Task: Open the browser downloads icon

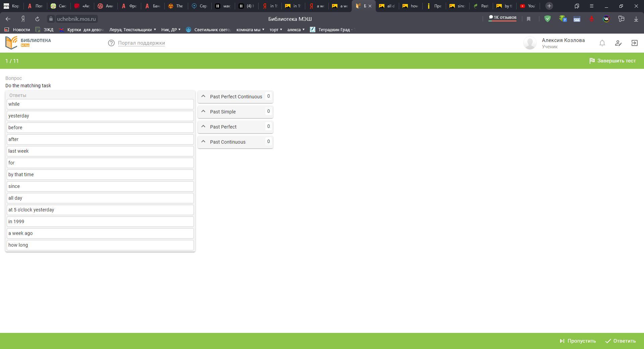Action: 636,19
